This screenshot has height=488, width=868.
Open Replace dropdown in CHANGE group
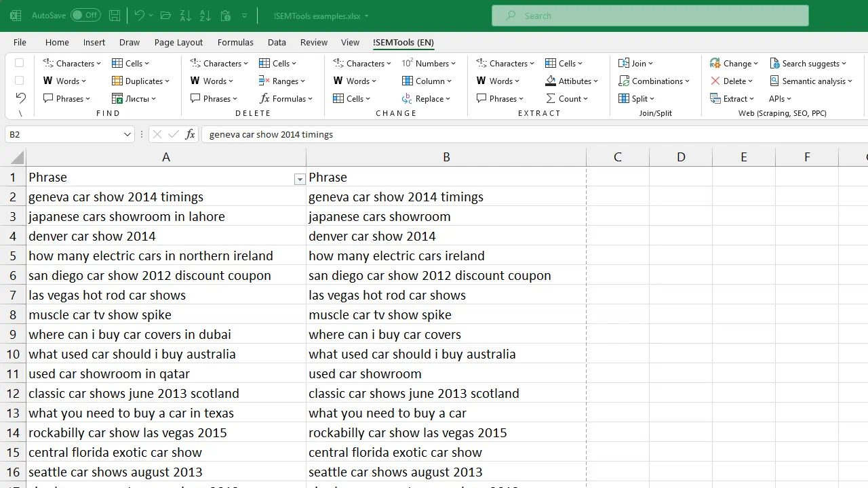click(x=427, y=98)
